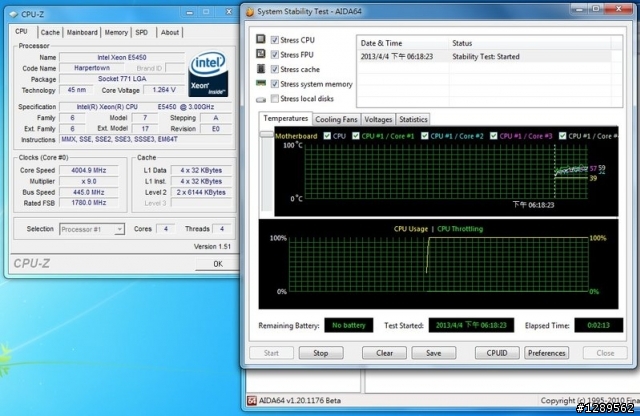Image resolution: width=640 pixels, height=416 pixels.
Task: Click the Intel Xeon inside logo in CPU-Z
Action: pyautogui.click(x=208, y=74)
